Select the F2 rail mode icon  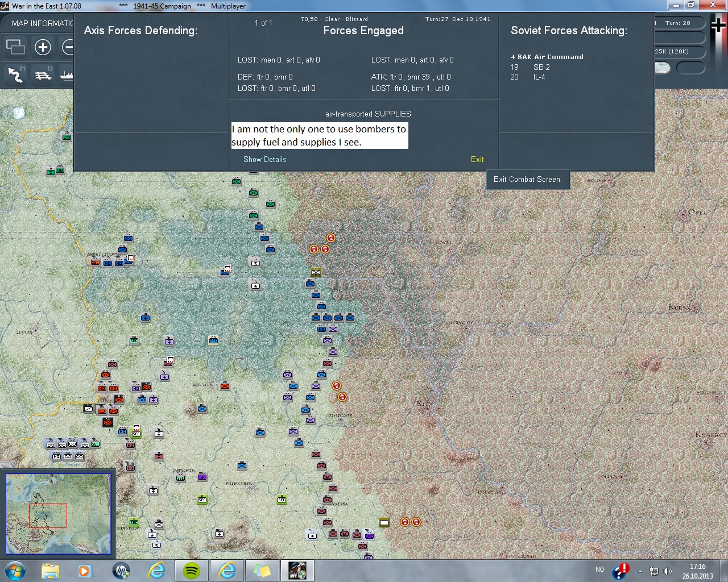tap(43, 74)
